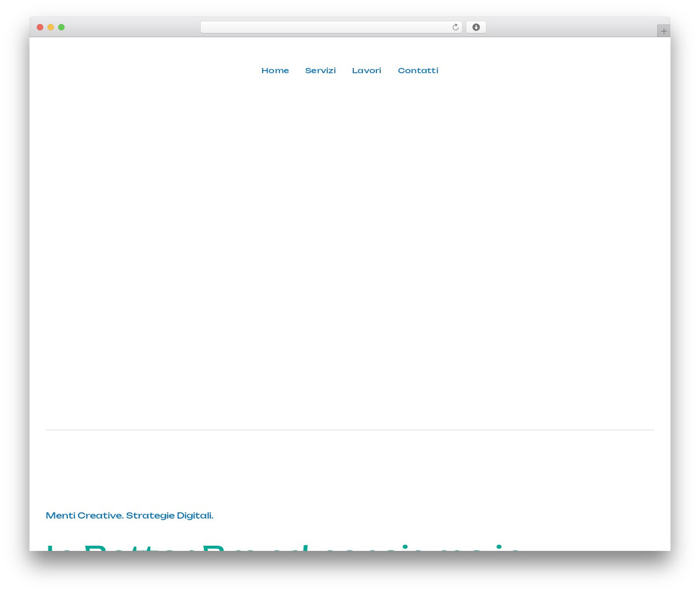This screenshot has width=700, height=593.
Task: Navigate to Contatti
Action: [x=418, y=71]
